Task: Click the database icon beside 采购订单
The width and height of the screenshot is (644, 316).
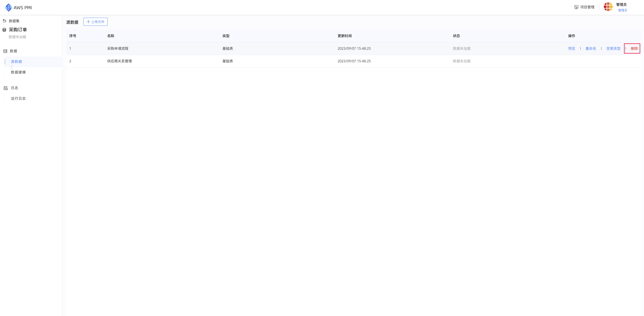Action: (x=4, y=30)
